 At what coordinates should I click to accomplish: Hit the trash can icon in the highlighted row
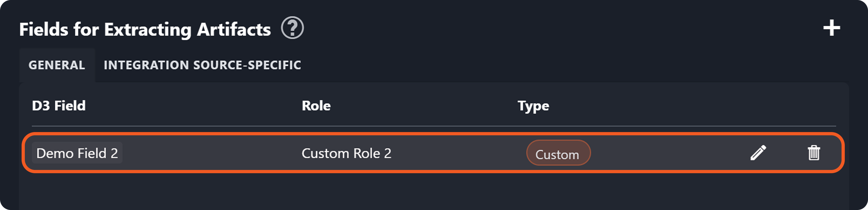pyautogui.click(x=813, y=153)
